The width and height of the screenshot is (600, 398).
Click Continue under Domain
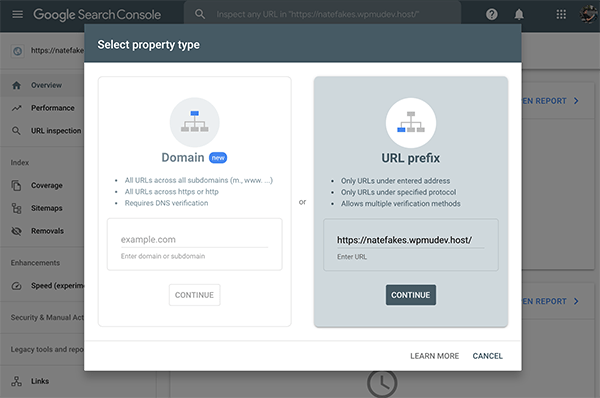pyautogui.click(x=194, y=295)
